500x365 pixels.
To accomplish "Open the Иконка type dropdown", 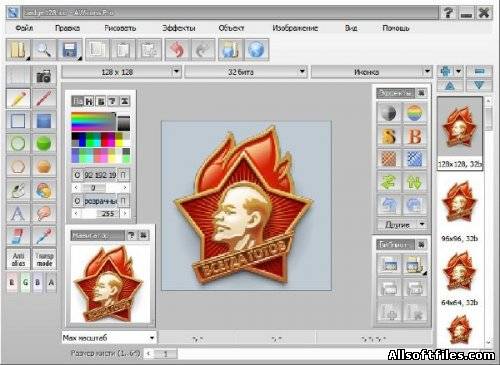I will (x=371, y=72).
